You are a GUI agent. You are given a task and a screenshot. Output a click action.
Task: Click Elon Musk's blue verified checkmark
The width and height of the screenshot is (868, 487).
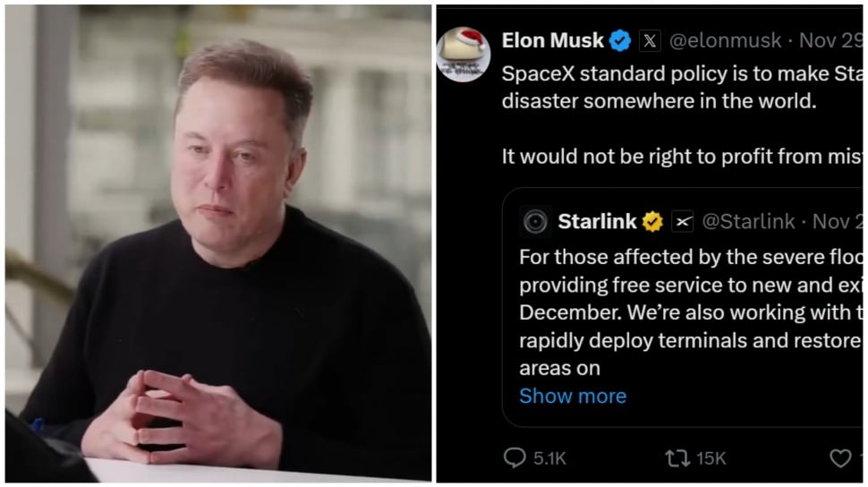619,40
